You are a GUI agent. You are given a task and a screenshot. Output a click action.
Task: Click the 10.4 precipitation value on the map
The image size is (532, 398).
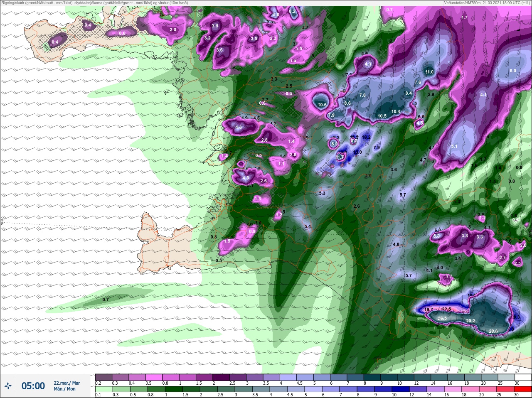coord(396,111)
